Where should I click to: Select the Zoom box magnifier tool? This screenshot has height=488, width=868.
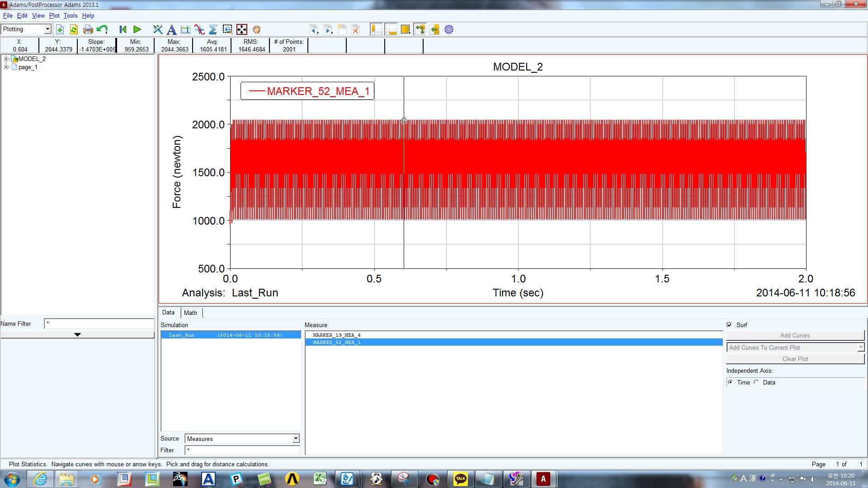[227, 30]
